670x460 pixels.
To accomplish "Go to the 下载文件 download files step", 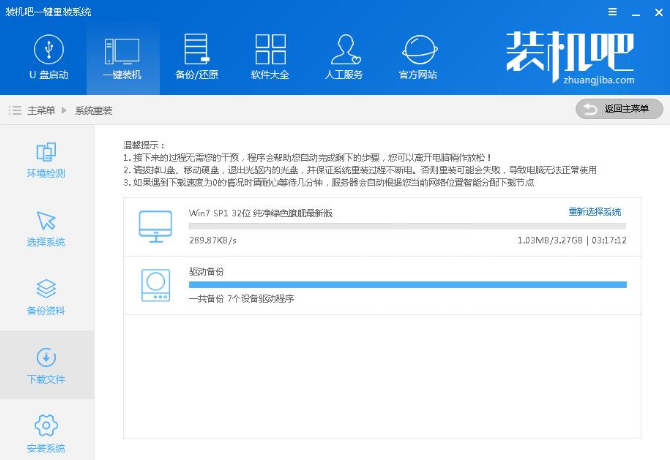I will point(46,366).
